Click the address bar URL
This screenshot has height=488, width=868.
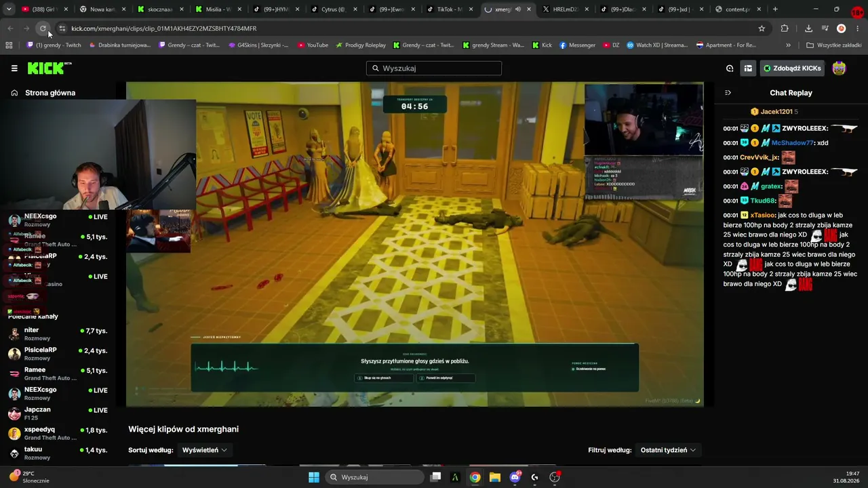coord(163,28)
